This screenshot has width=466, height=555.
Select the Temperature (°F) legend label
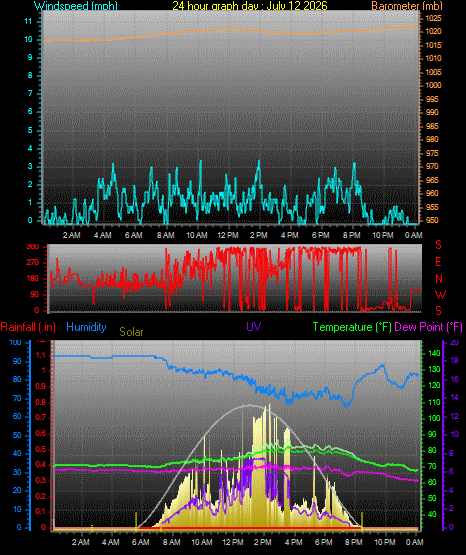352,327
